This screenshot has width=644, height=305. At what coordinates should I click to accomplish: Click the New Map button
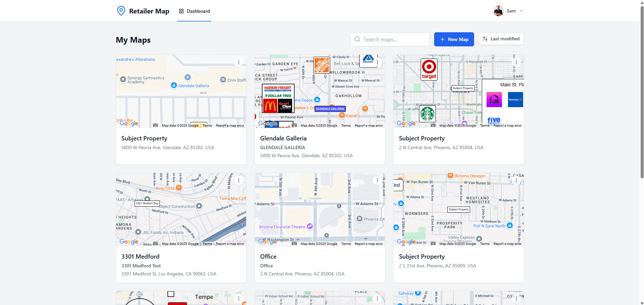click(454, 39)
